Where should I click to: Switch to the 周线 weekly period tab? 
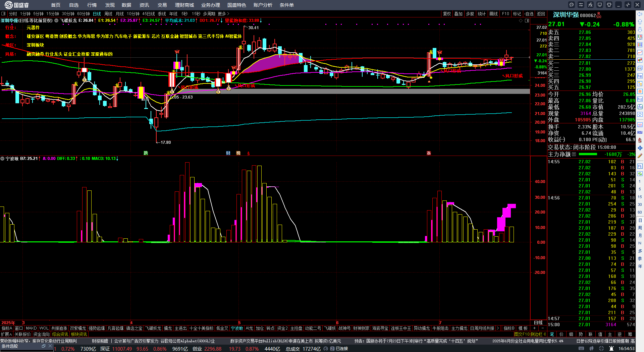click(108, 14)
